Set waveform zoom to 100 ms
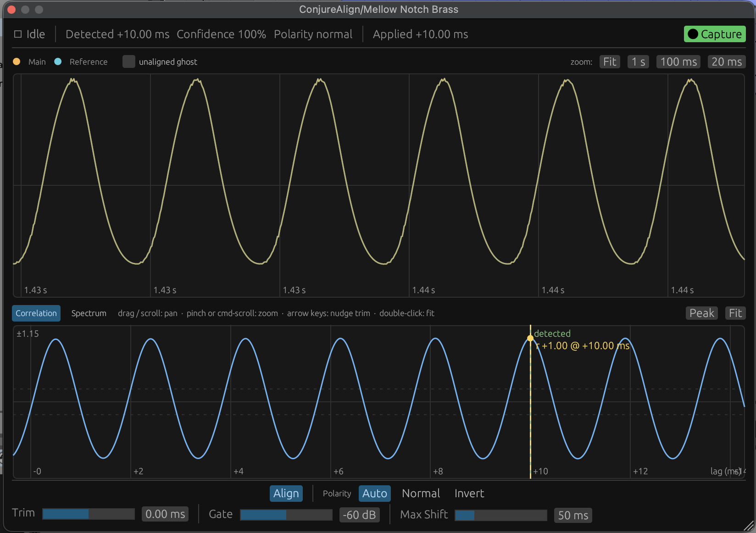Screen dimensions: 756x533 678,61
